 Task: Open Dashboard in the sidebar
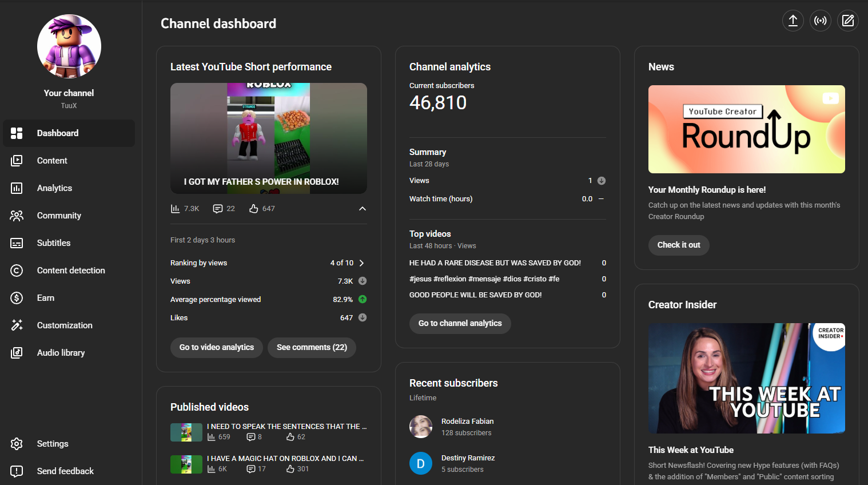coord(69,133)
